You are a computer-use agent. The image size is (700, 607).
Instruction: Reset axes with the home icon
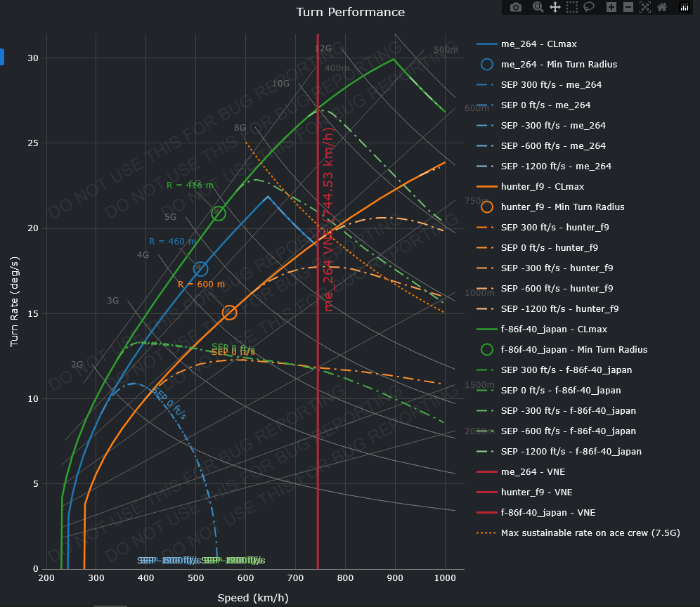coord(662,7)
